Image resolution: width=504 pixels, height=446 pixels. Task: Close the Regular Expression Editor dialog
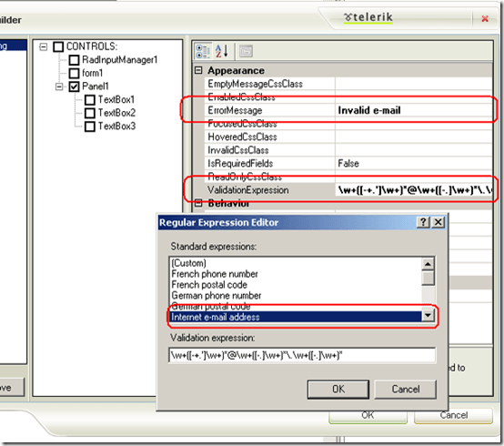(438, 222)
